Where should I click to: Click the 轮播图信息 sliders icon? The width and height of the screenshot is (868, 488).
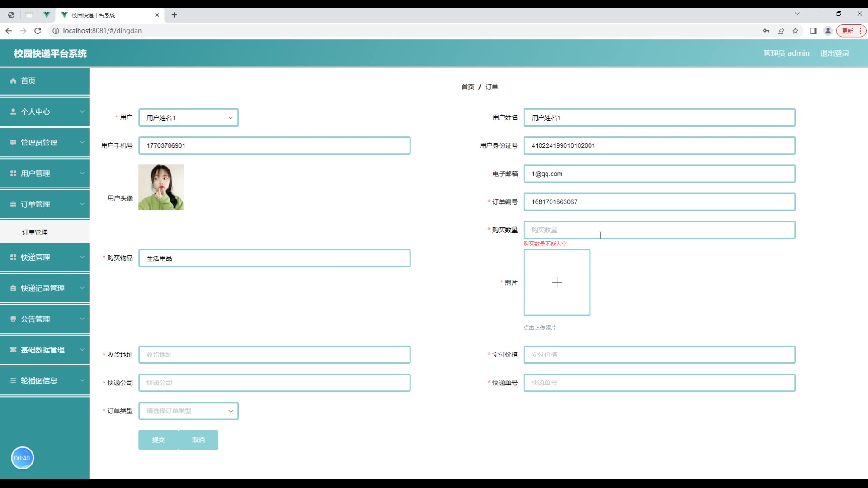coord(13,381)
